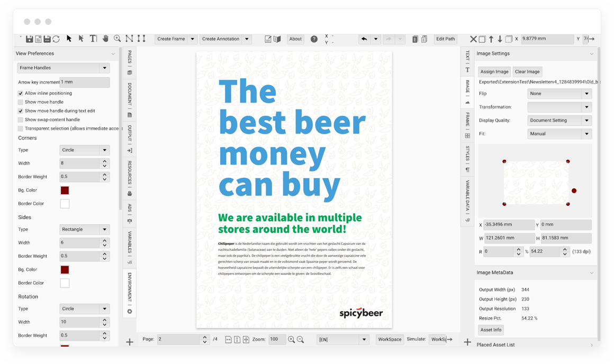The image size is (614, 364).
Task: Open the OUTPUT side tab
Action: 130,139
